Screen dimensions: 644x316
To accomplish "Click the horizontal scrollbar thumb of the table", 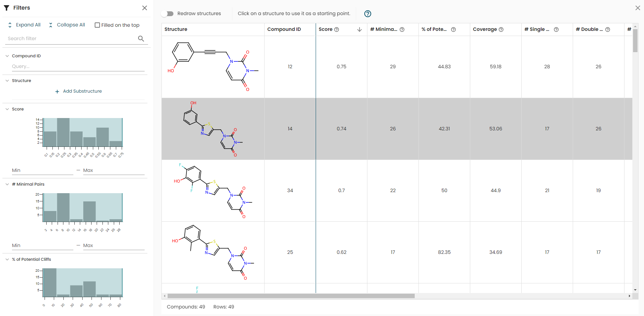I will 291,296.
